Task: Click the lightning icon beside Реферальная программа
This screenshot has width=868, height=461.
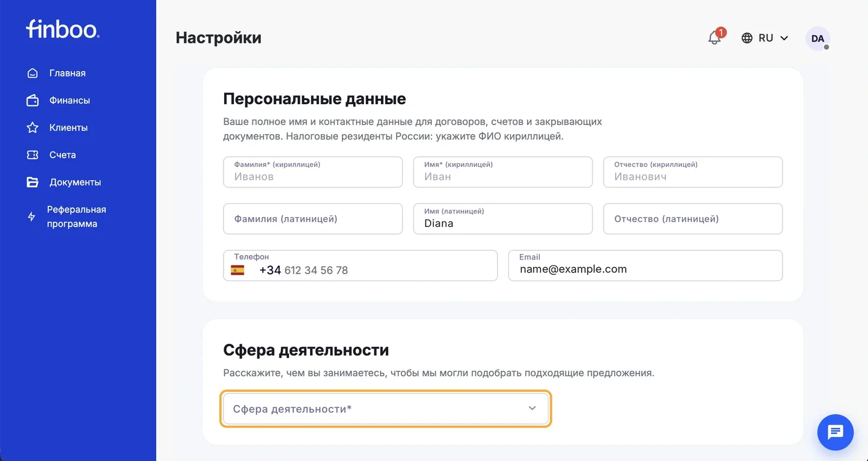Action: [31, 217]
